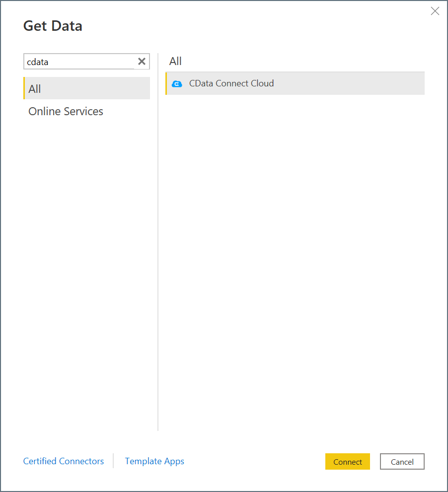Open the Certified Connectors page
The height and width of the screenshot is (492, 448).
coord(63,461)
